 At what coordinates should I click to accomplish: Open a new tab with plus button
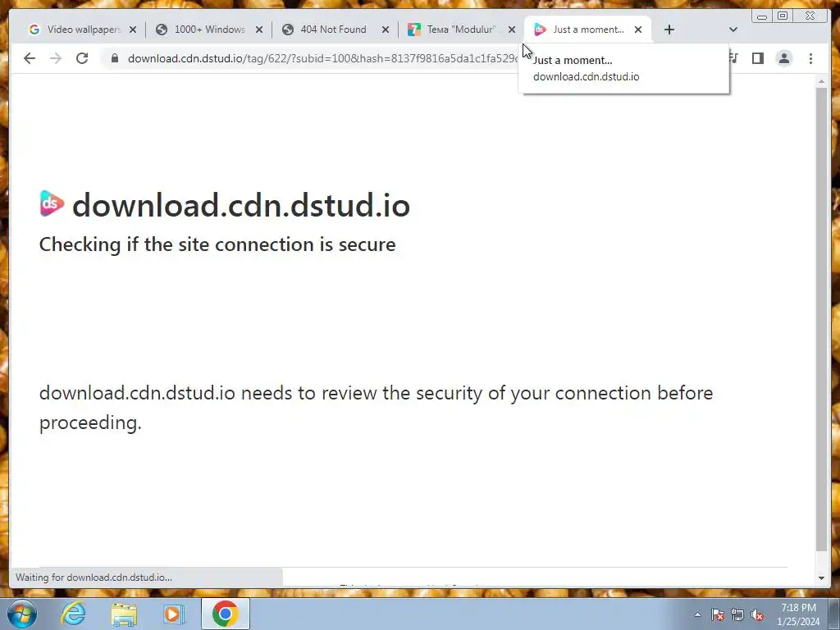669,30
